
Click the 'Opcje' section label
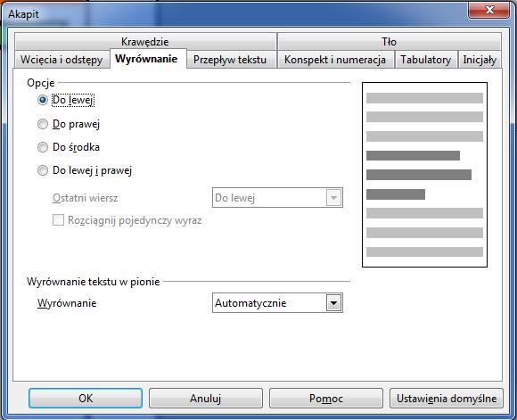pos(41,83)
